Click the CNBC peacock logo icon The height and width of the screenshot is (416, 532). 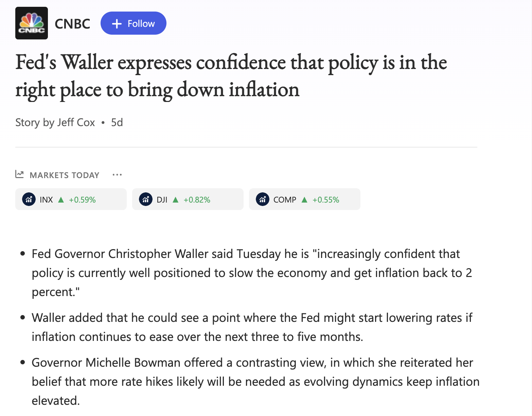[x=32, y=23]
